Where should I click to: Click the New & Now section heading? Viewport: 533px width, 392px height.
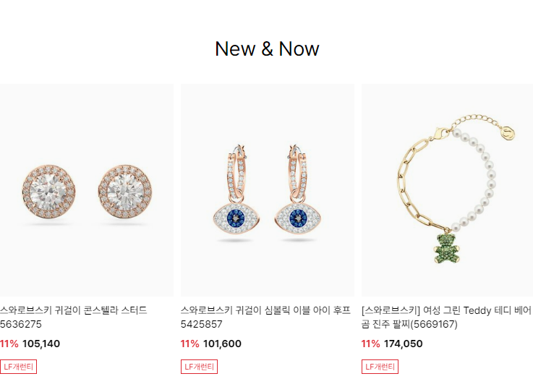(x=267, y=48)
